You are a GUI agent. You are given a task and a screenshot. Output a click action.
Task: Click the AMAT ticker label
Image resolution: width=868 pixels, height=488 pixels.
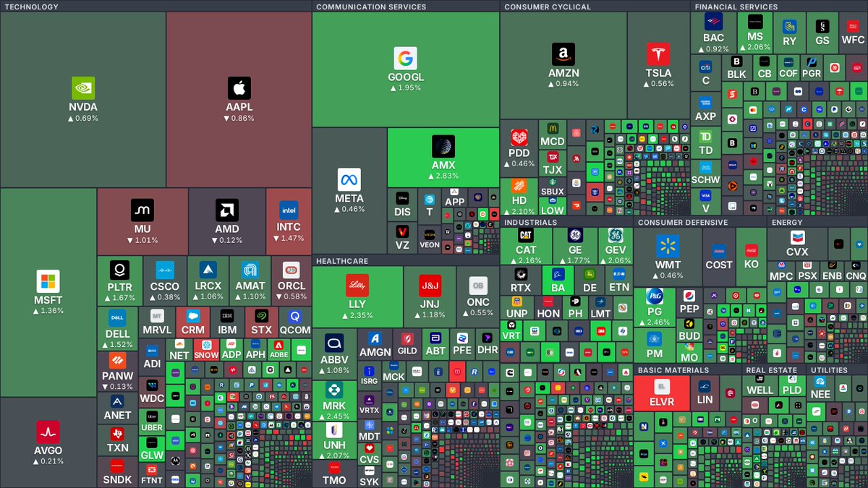click(x=250, y=286)
